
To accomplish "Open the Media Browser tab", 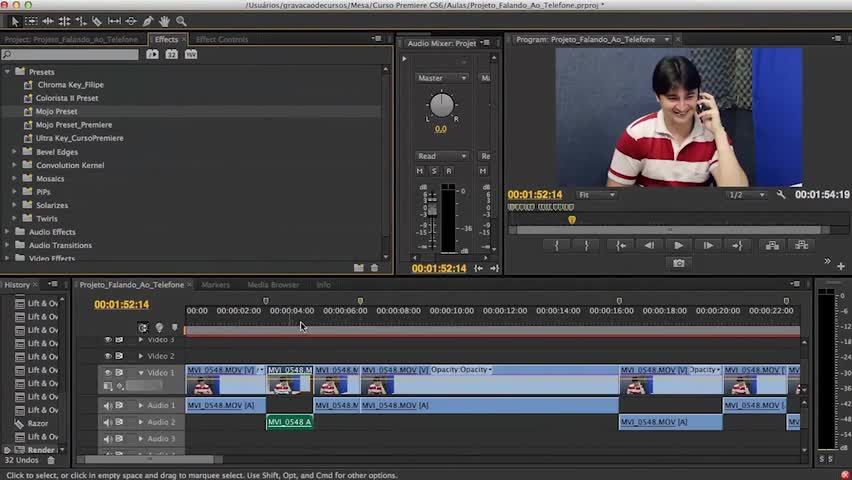I will 273,285.
